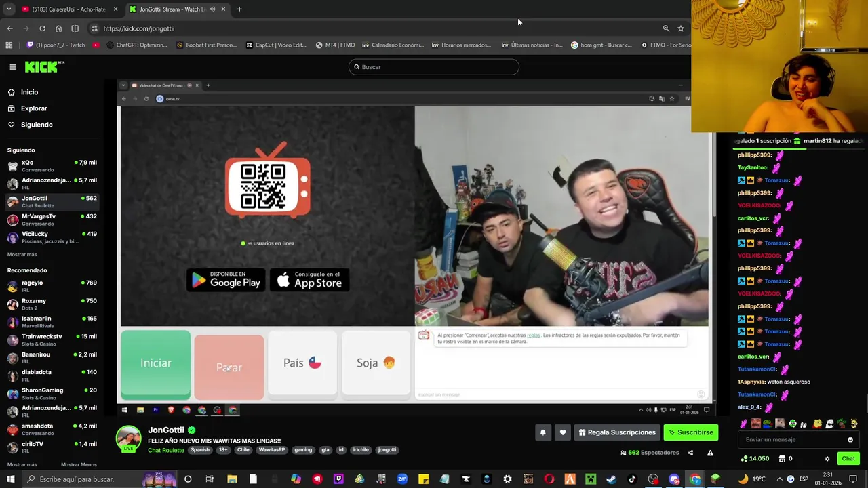
Task: Show hidden system tray icons
Action: coord(778,479)
